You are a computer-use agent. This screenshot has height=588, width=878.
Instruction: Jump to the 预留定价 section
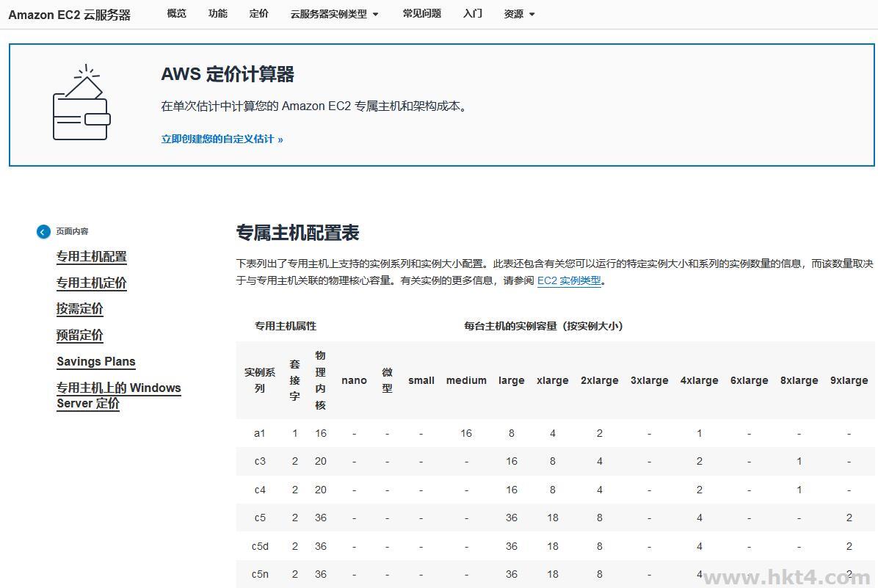80,335
